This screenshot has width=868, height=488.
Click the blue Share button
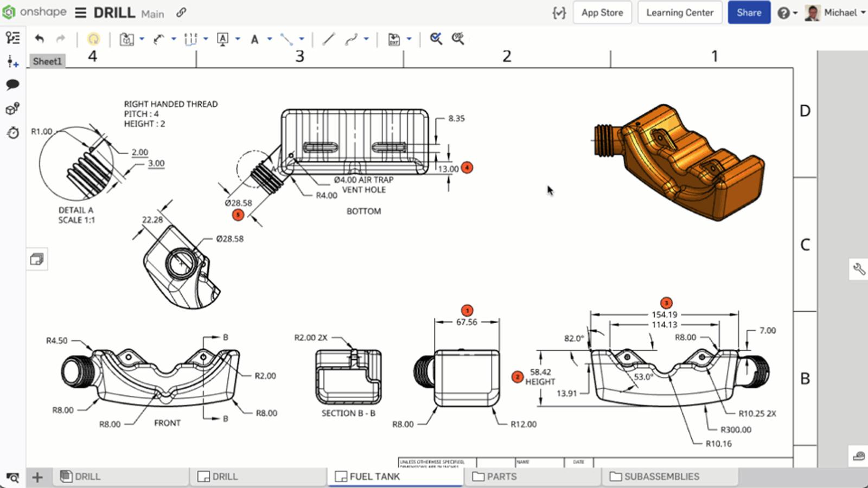pyautogui.click(x=749, y=12)
